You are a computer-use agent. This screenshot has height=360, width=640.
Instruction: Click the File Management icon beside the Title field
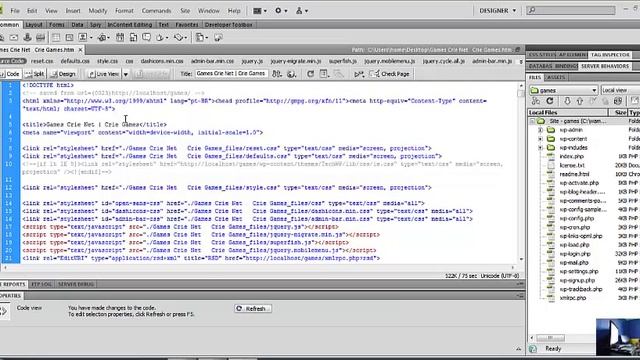pos(277,74)
